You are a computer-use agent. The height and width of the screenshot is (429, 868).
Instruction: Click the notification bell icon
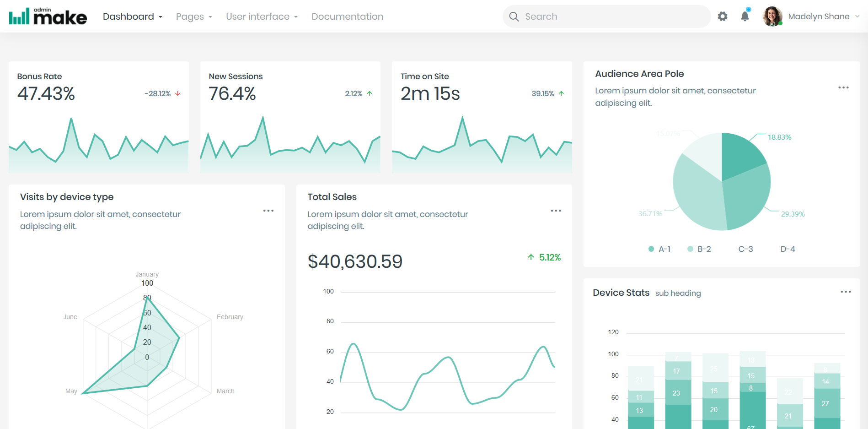745,16
